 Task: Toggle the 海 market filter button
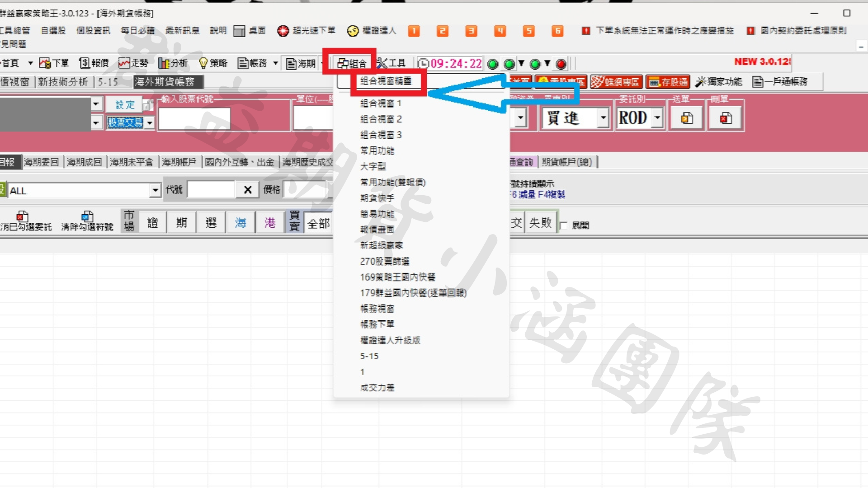(240, 223)
